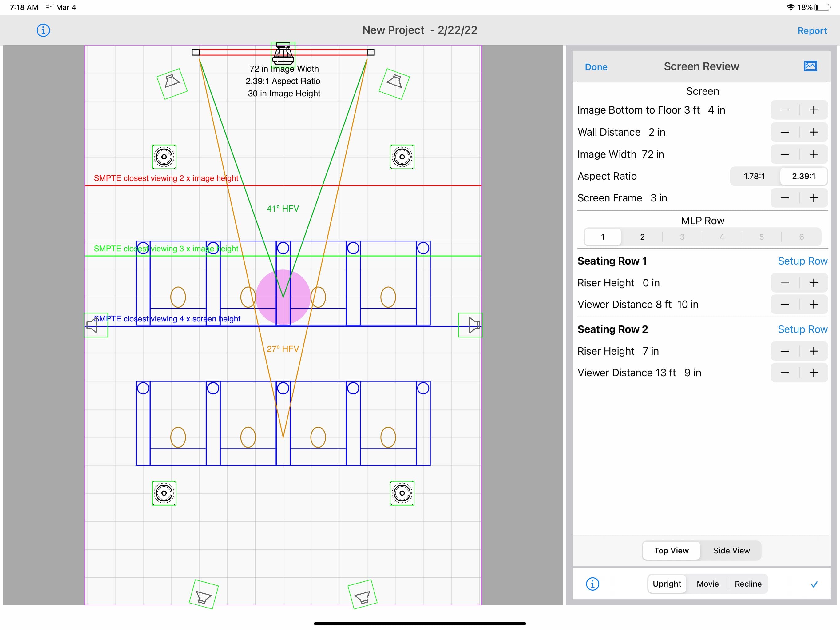Image resolution: width=840 pixels, height=630 pixels.
Task: Increase Image Width with plus button
Action: tap(813, 154)
